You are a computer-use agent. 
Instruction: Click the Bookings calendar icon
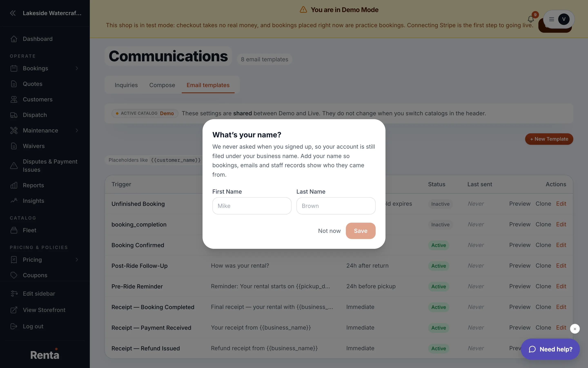[x=14, y=68]
